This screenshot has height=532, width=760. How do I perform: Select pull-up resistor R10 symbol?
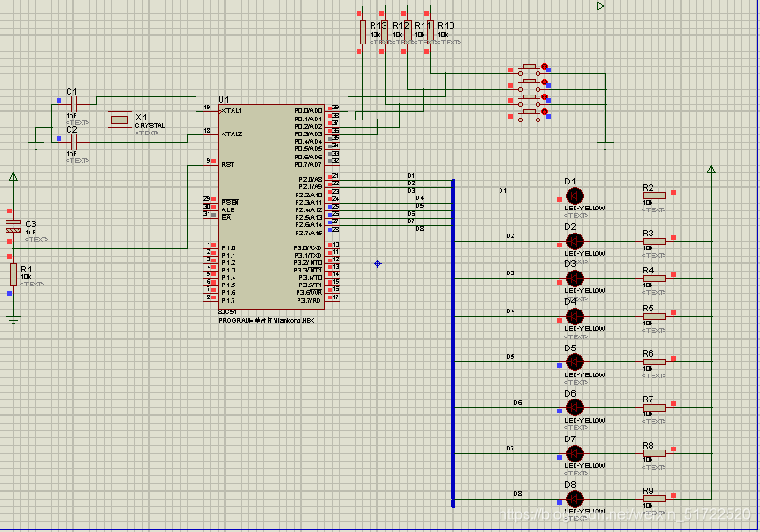pyautogui.click(x=430, y=32)
